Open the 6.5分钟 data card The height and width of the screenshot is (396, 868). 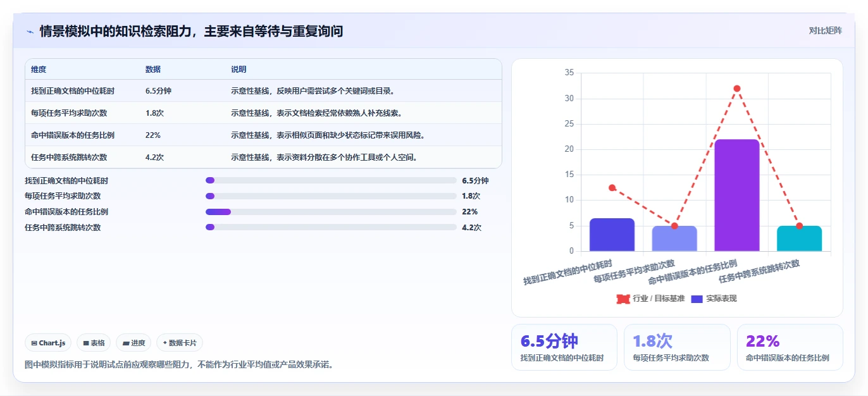point(564,347)
